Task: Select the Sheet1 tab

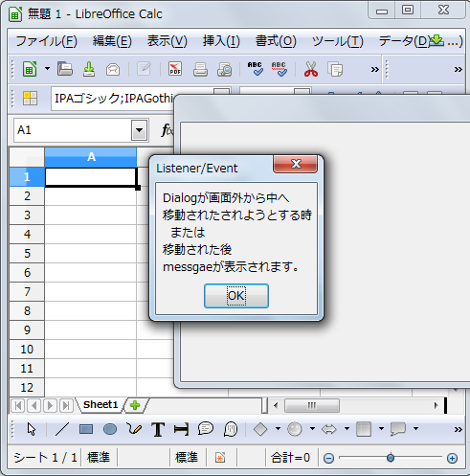Action: 101,405
